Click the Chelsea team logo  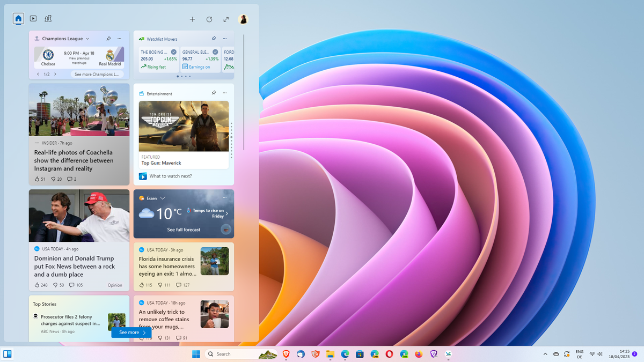48,55
